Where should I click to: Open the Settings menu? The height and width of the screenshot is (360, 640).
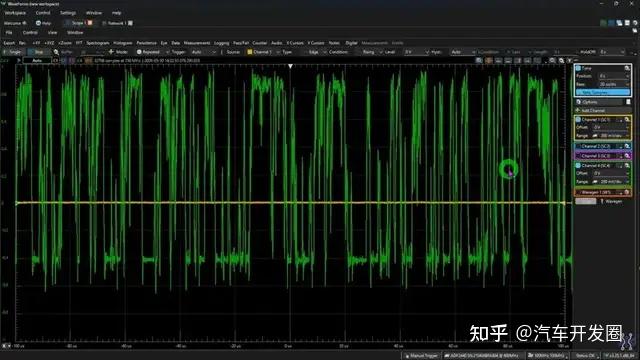click(68, 13)
